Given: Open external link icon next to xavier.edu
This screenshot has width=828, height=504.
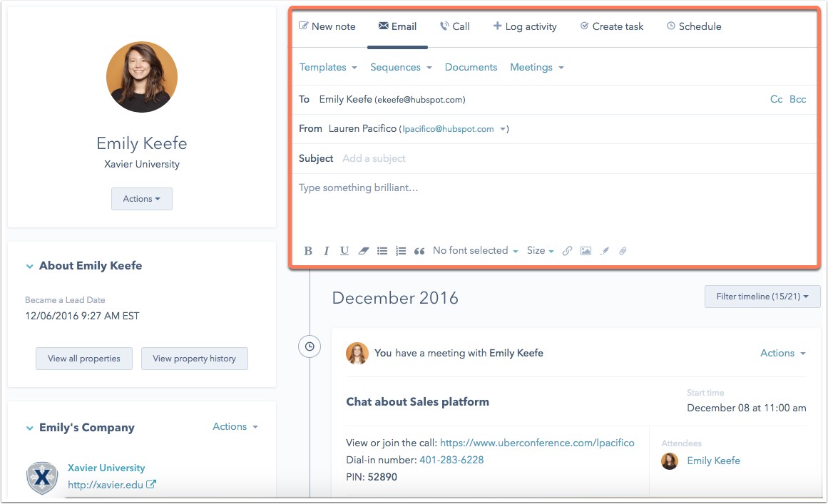Looking at the screenshot, I should click(151, 484).
